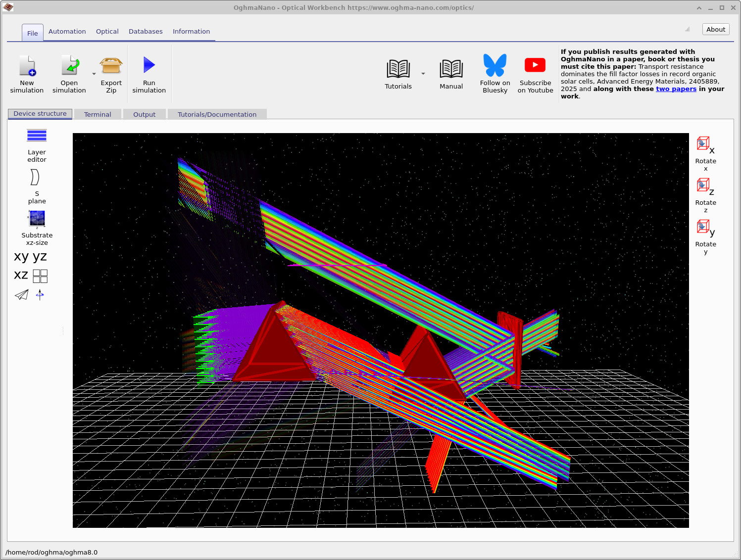Toggle the four-pane grid view
This screenshot has height=560, width=741.
coord(40,276)
